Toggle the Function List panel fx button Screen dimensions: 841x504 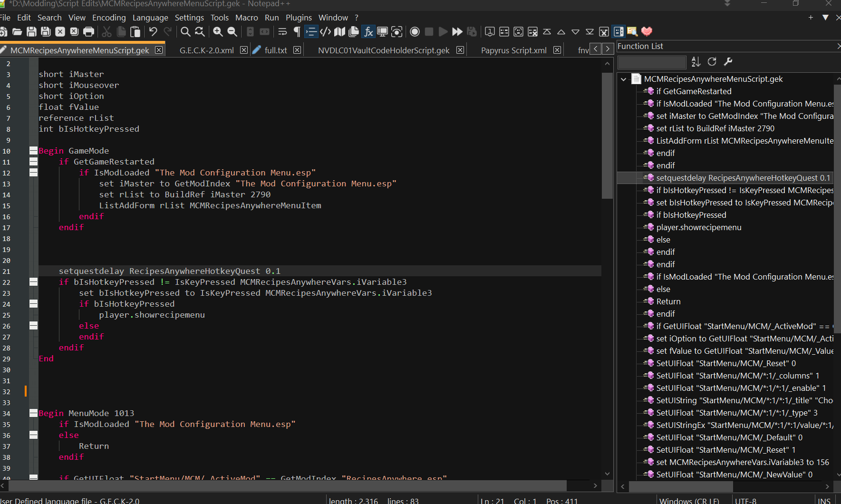click(x=368, y=32)
